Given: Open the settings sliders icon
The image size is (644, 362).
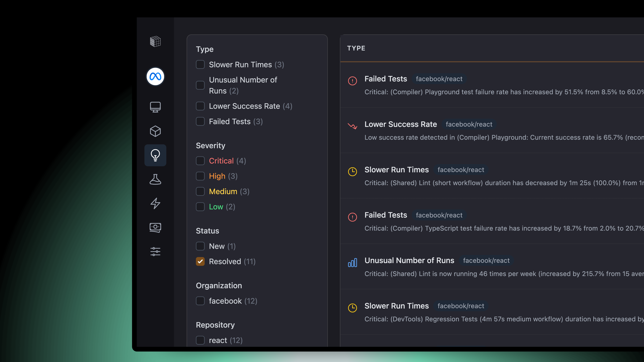Looking at the screenshot, I should 155,251.
